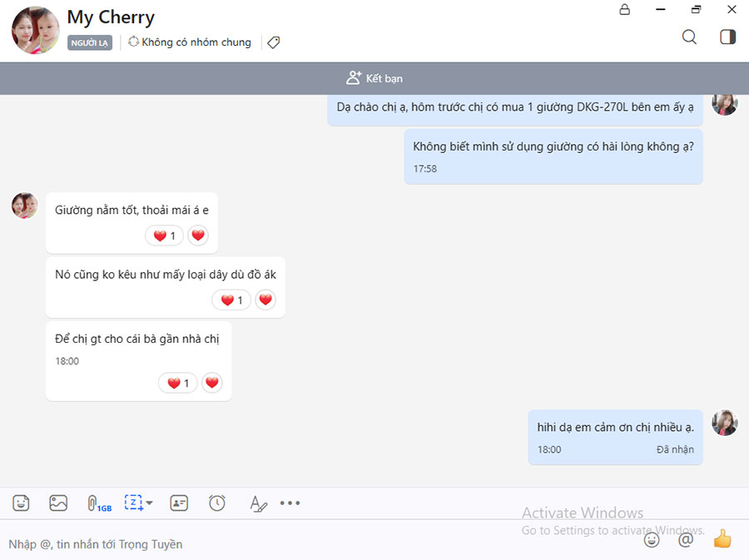Image resolution: width=749 pixels, height=560 pixels.
Task: Open the emoji picker beside the input
Action: point(652,539)
